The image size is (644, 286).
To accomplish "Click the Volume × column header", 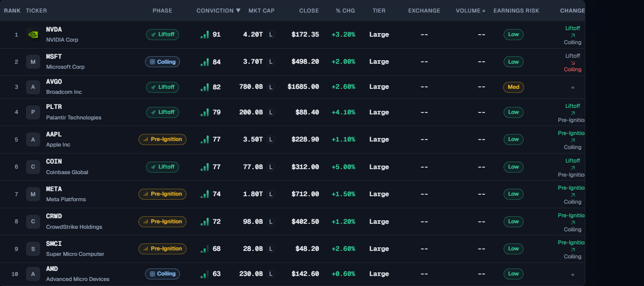I will (470, 11).
